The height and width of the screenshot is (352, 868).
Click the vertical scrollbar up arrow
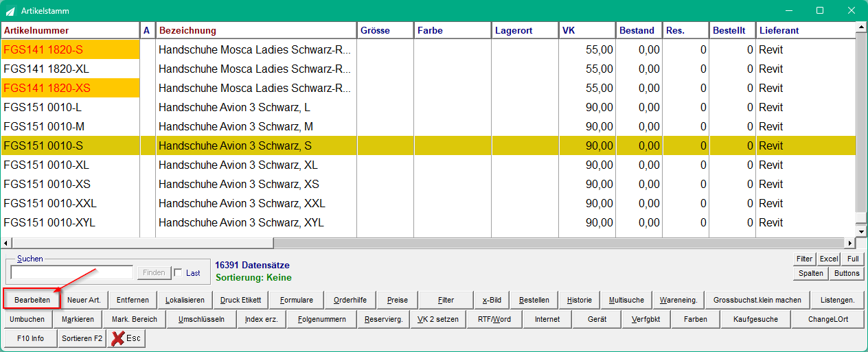pyautogui.click(x=860, y=27)
